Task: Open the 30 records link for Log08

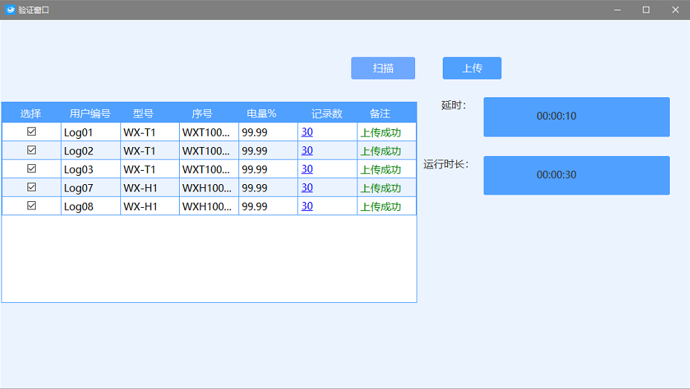Action: [x=307, y=206]
